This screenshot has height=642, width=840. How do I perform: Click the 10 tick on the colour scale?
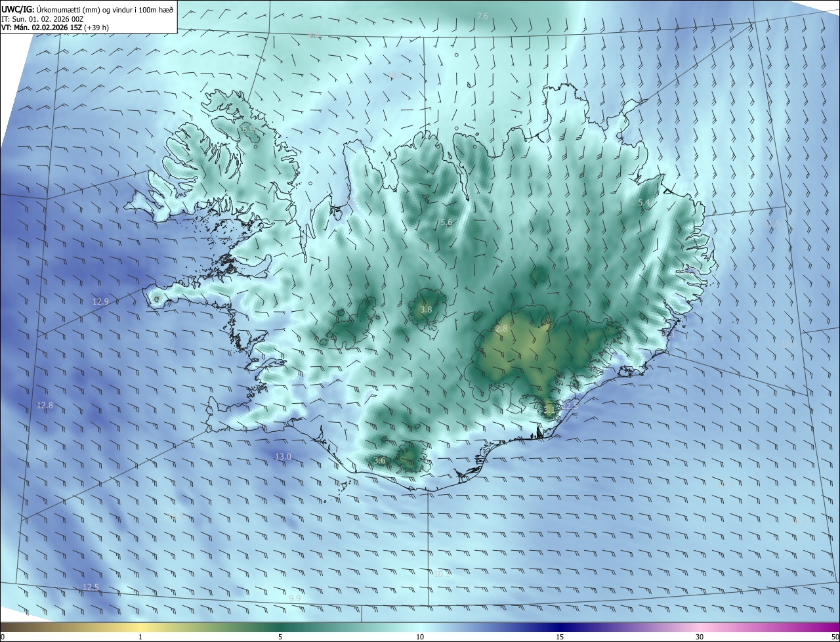point(420,637)
